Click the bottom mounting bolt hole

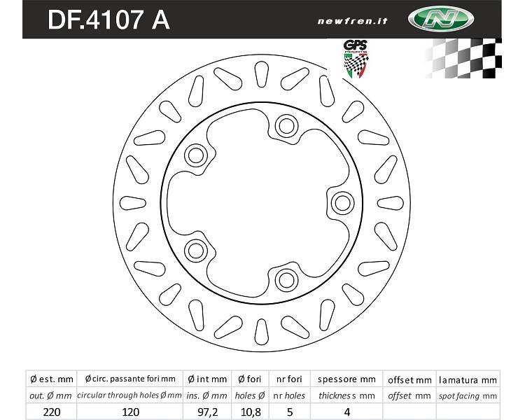pos(286,280)
